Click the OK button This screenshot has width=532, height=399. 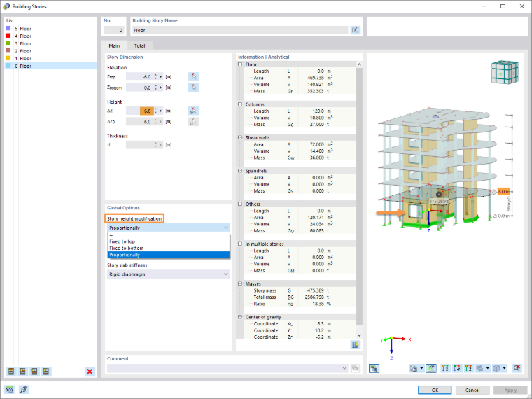pyautogui.click(x=435, y=390)
